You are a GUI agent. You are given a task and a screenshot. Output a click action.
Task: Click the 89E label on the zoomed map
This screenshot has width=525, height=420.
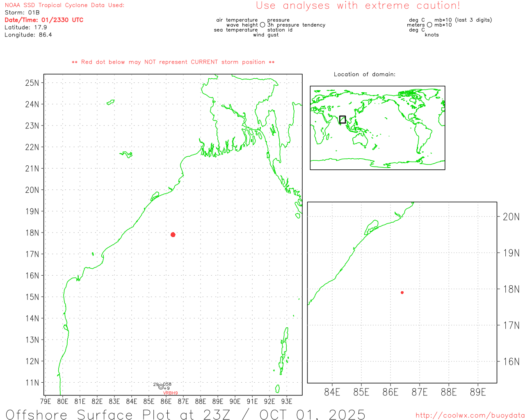coord(478,392)
